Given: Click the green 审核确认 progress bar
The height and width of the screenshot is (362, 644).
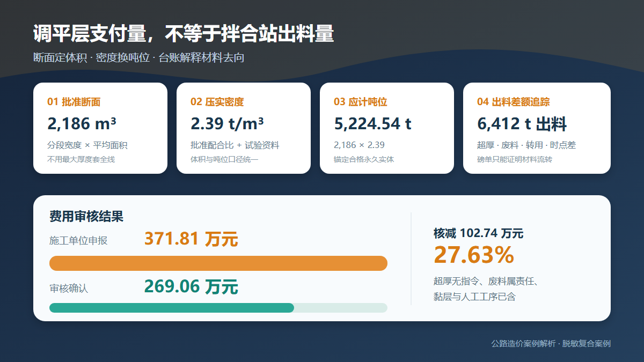Looking at the screenshot, I should coord(218,308).
